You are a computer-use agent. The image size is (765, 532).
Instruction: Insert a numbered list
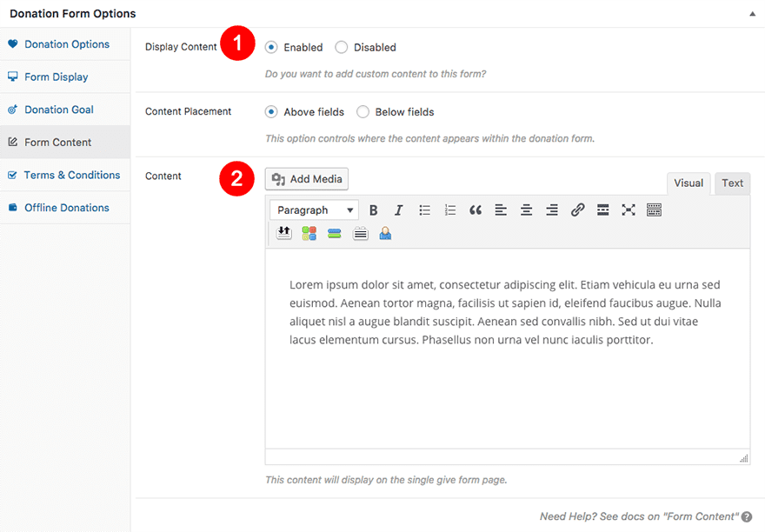pos(449,210)
